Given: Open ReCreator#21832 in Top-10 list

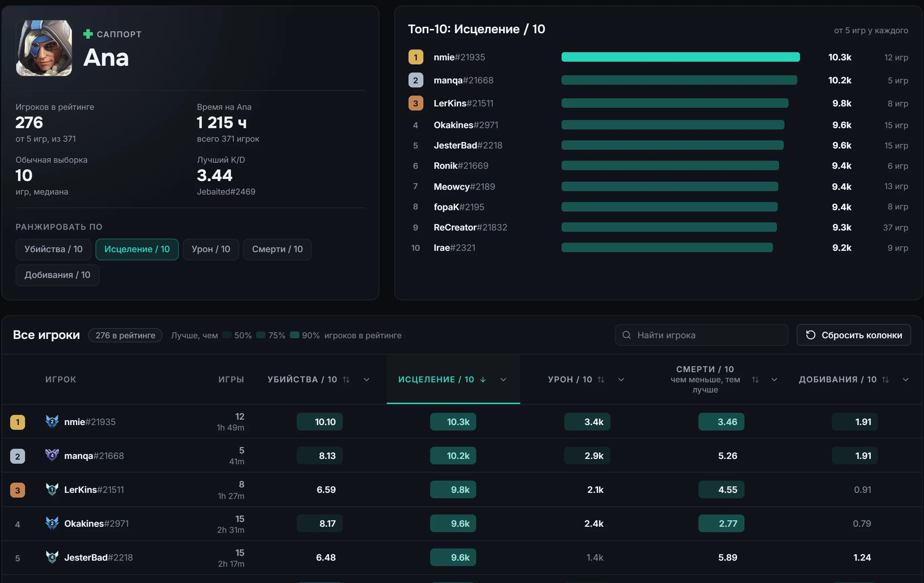Looking at the screenshot, I should (x=470, y=227).
